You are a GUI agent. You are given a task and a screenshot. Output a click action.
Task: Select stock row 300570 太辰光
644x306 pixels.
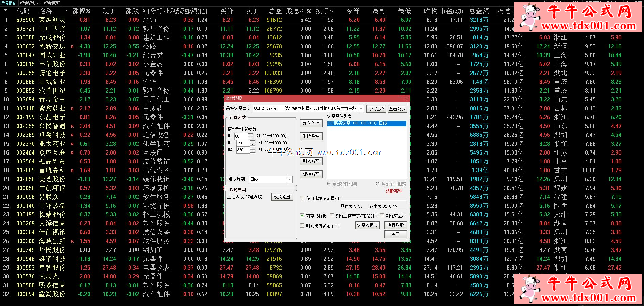click(37, 277)
